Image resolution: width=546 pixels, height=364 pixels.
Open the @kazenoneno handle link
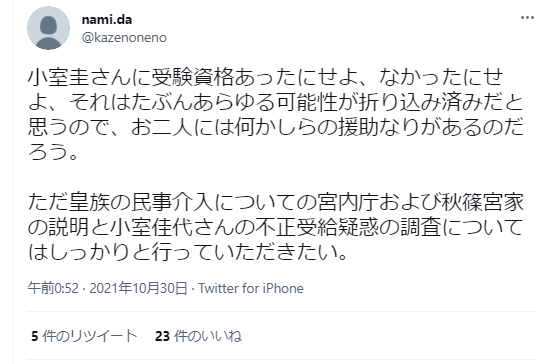tap(124, 38)
